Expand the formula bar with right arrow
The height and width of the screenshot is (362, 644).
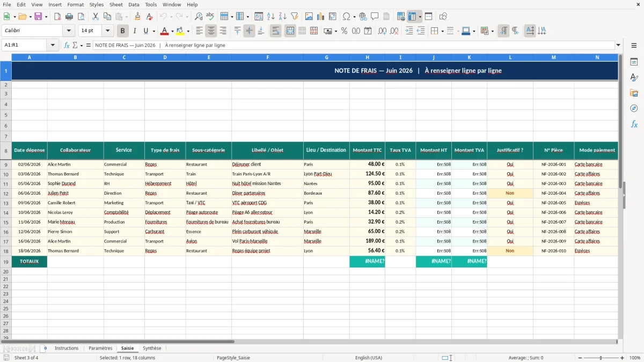pyautogui.click(x=618, y=45)
